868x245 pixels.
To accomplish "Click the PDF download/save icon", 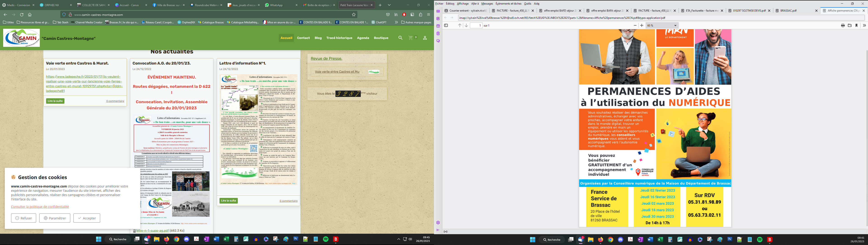I will (849, 26).
